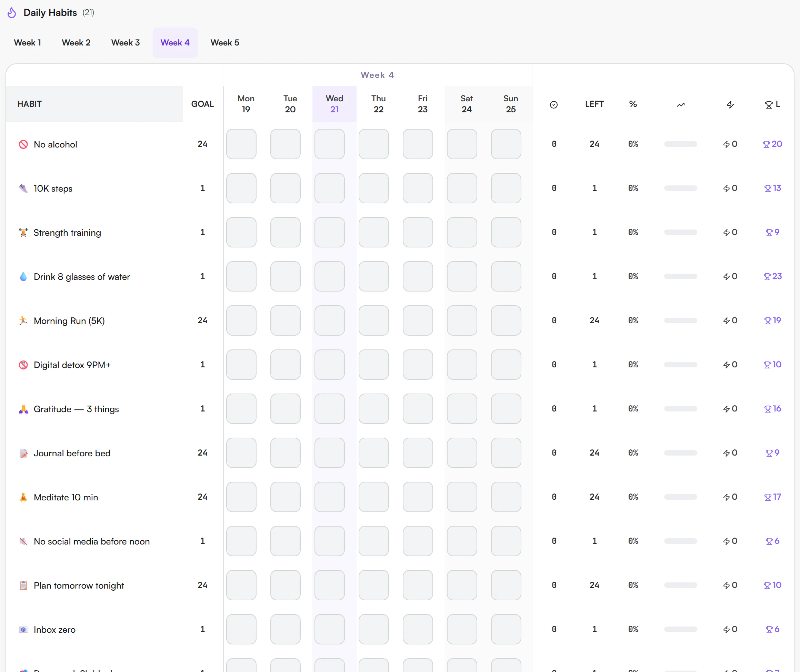Screen dimensions: 800x672
Task: Click the Daily Habits section title
Action: pyautogui.click(x=50, y=12)
